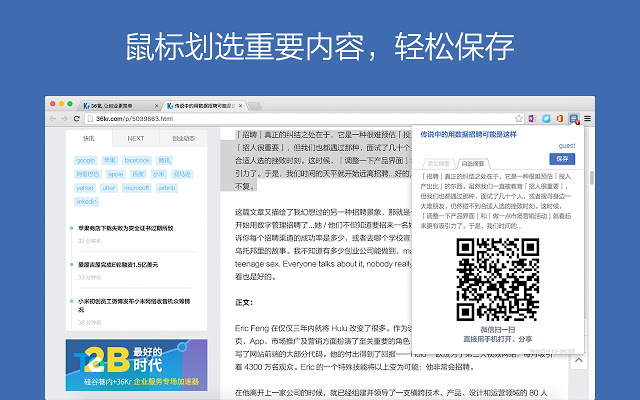Open the Office extension icon

(560, 118)
